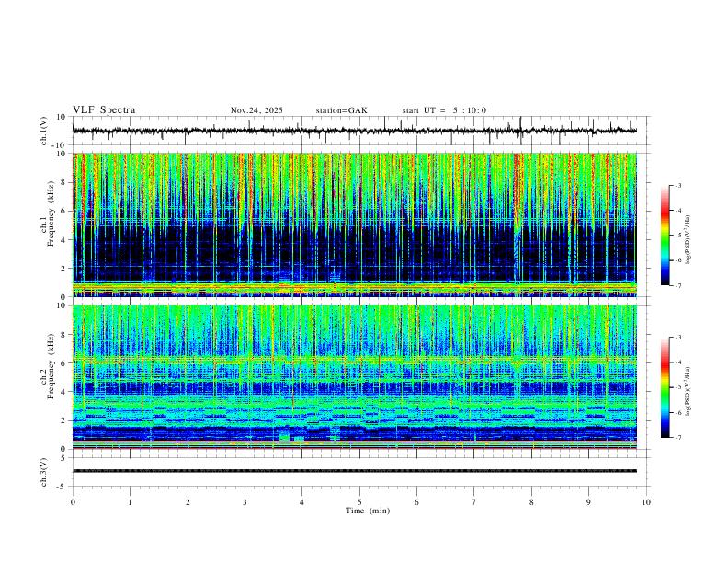Image resolution: width=728 pixels, height=563 pixels.
Task: Click the 'Time (min)' axis label
Action: click(368, 511)
